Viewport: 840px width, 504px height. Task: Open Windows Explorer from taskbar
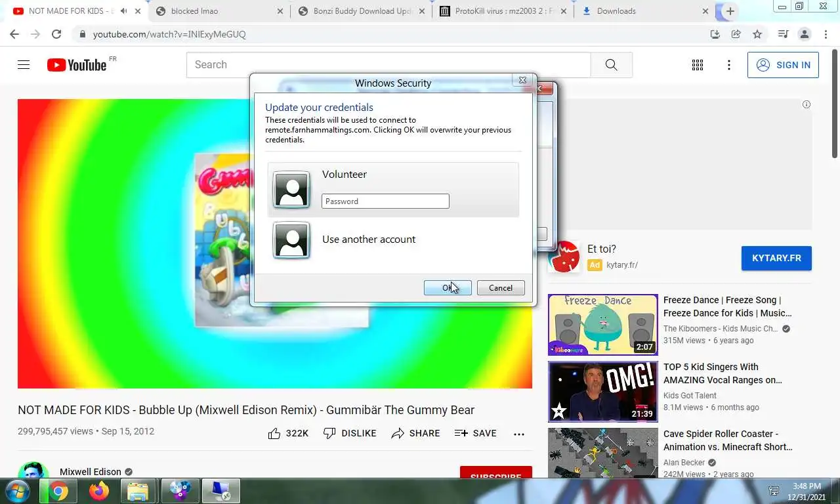(138, 491)
